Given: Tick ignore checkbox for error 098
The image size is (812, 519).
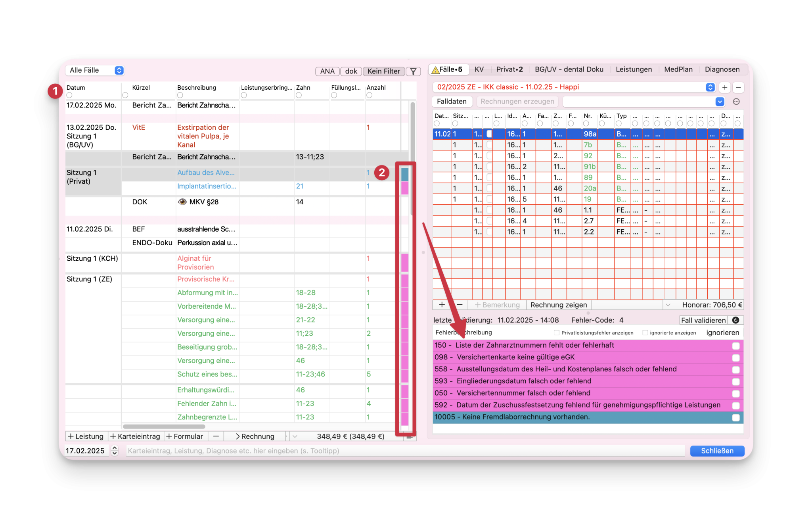Looking at the screenshot, I should (736, 358).
